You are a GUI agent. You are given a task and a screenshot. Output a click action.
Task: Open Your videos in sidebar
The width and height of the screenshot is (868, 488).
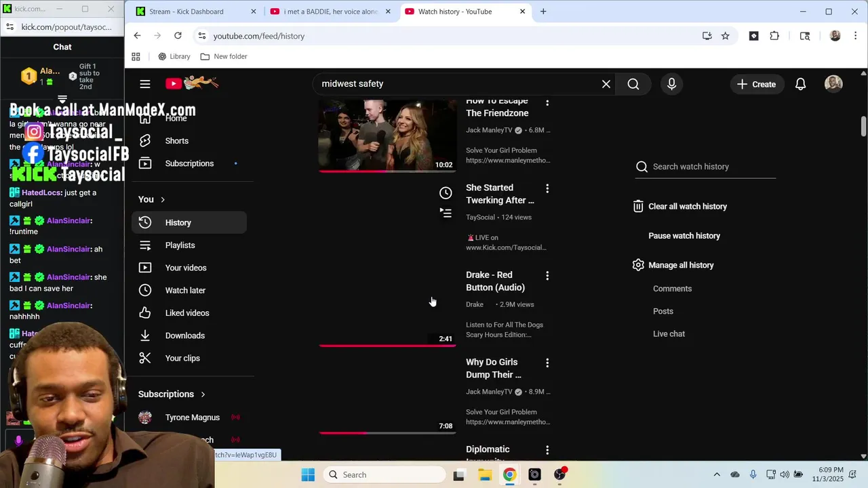pos(189,268)
